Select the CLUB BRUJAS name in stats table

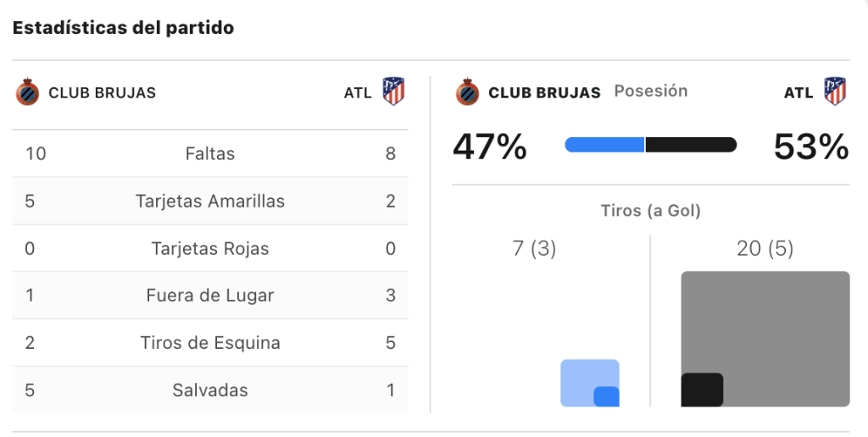tap(103, 92)
